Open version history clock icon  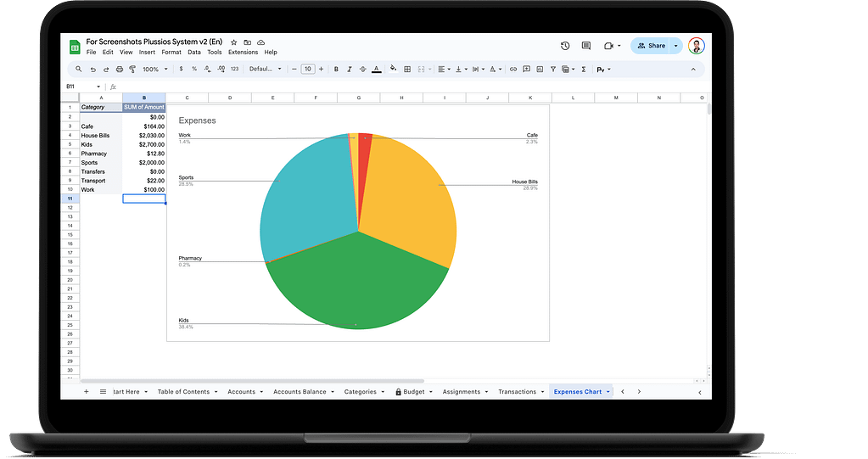[564, 46]
